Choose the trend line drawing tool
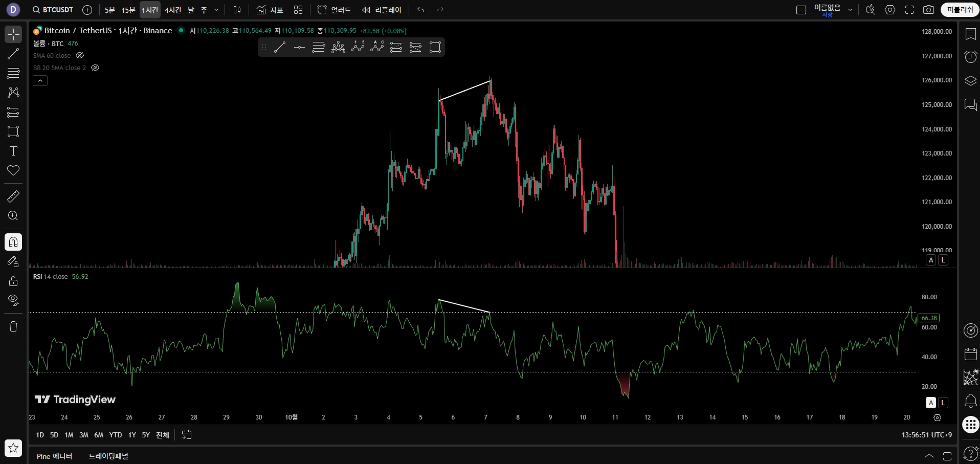Screen dimensions: 980x464 (x=13, y=54)
